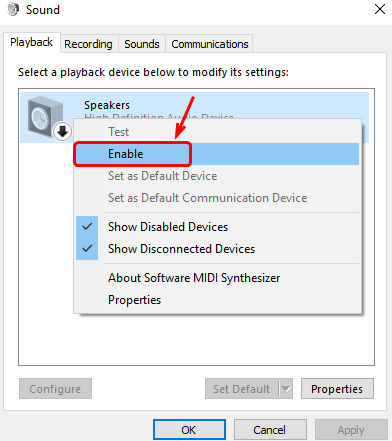Screen dimensions: 392x441
Task: Click the OK button
Action: tap(189, 430)
